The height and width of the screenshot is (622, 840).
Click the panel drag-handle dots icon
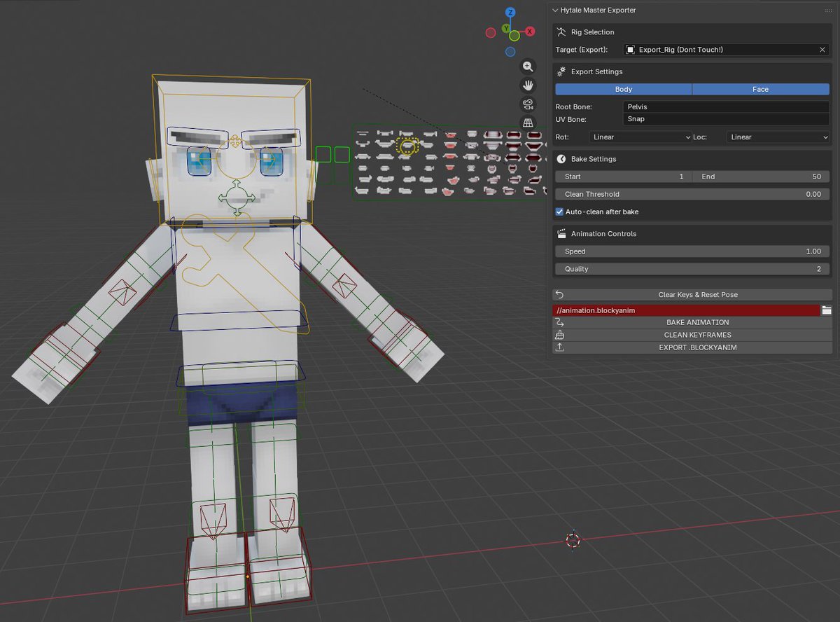[828, 11]
